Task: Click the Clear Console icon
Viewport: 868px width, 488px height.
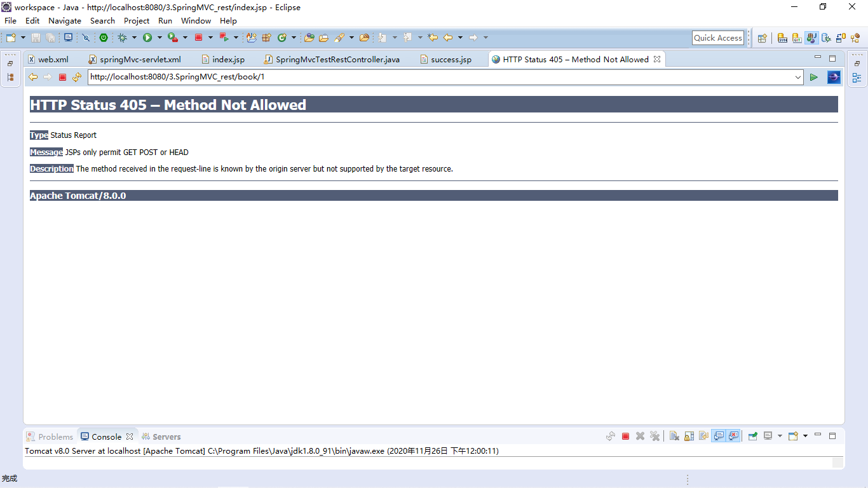Action: (674, 437)
